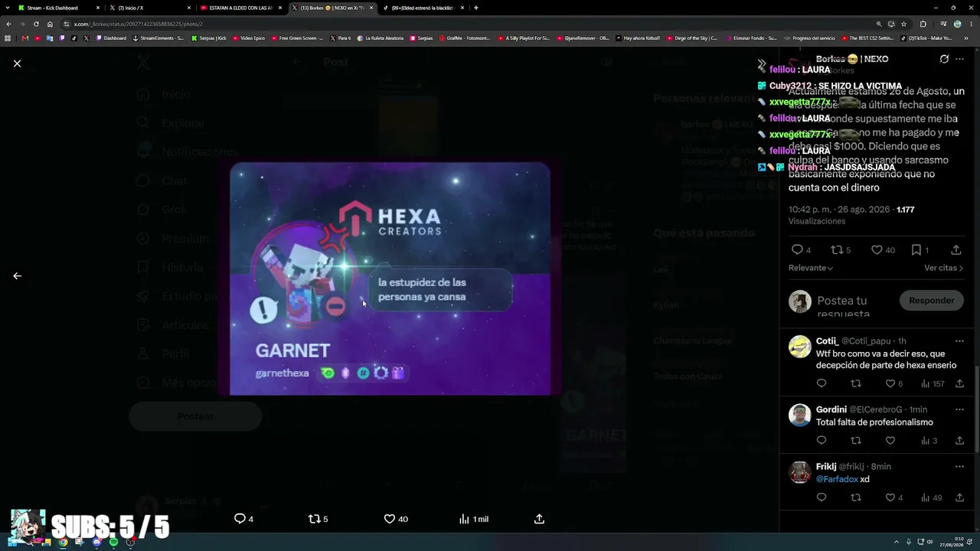Open the La Ruleta Aleatoria bookmark
This screenshot has height=551, width=980.
[x=379, y=37]
